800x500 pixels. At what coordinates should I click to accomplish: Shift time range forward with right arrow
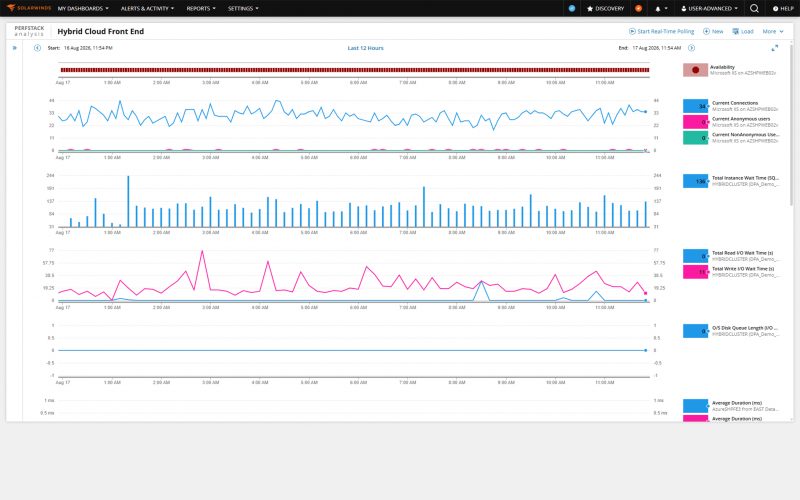click(691, 48)
